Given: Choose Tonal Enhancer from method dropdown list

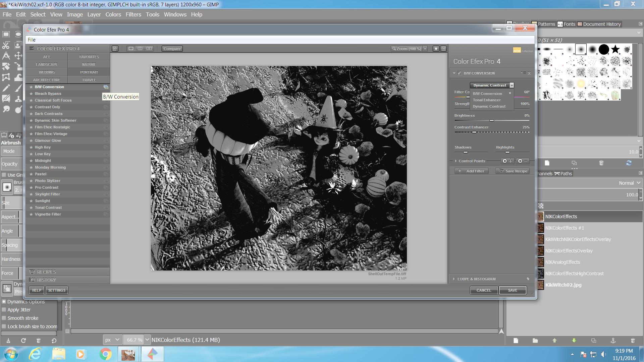Looking at the screenshot, I should 487,100.
